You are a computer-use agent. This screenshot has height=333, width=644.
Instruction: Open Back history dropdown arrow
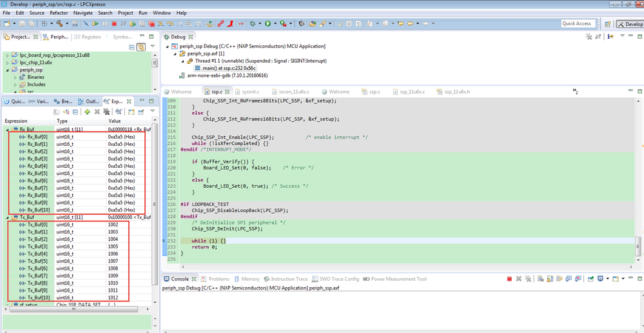418,23
